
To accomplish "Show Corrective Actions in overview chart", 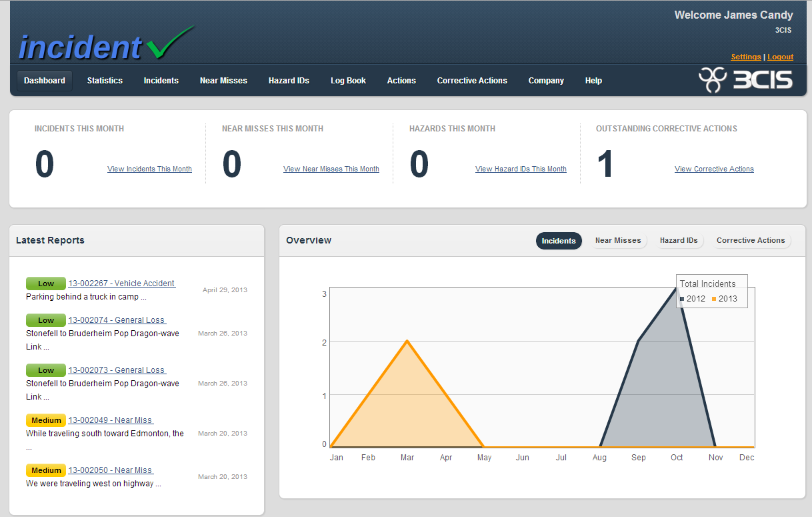I will (x=750, y=240).
